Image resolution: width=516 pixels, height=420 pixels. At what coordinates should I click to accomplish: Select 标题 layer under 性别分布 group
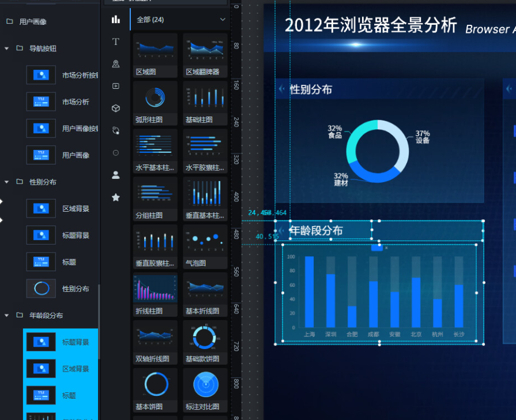point(61,262)
